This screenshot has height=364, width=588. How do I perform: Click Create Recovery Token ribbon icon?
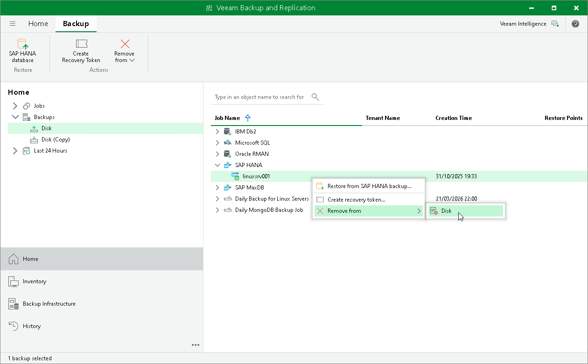pyautogui.click(x=81, y=44)
